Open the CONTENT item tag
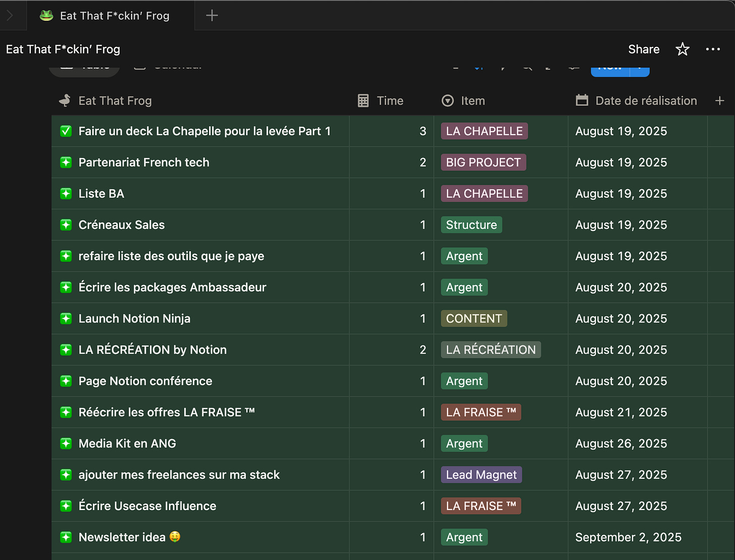 click(474, 319)
